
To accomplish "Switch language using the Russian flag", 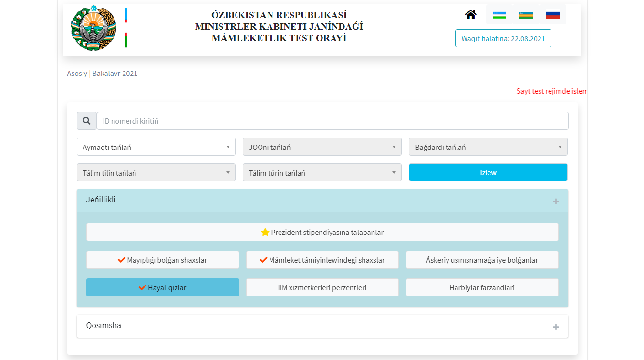I will coord(552,15).
